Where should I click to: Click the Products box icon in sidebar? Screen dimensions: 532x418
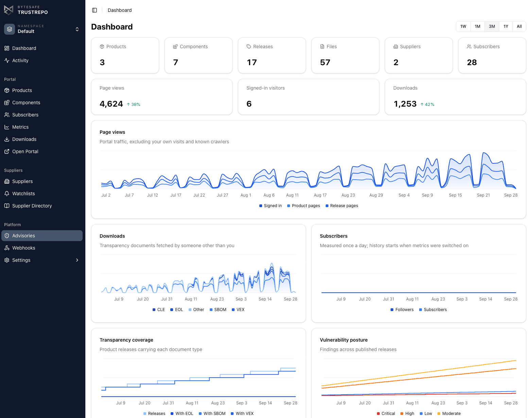click(7, 90)
